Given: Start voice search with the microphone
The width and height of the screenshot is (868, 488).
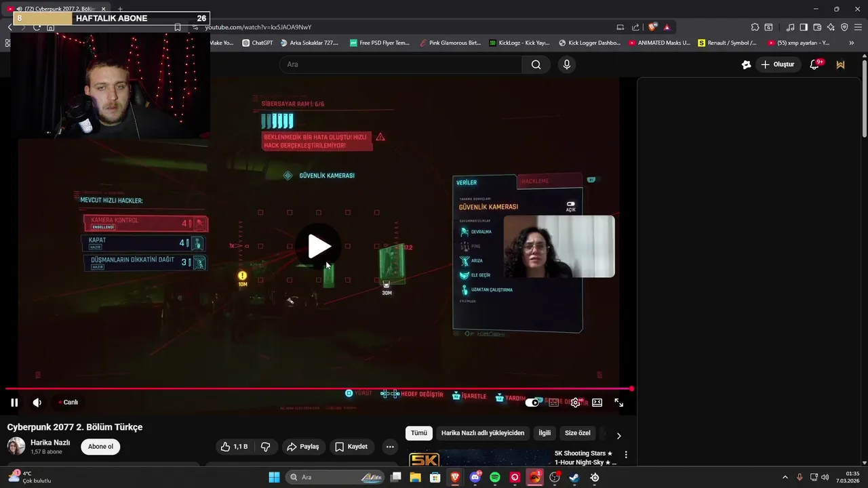Looking at the screenshot, I should [x=567, y=64].
